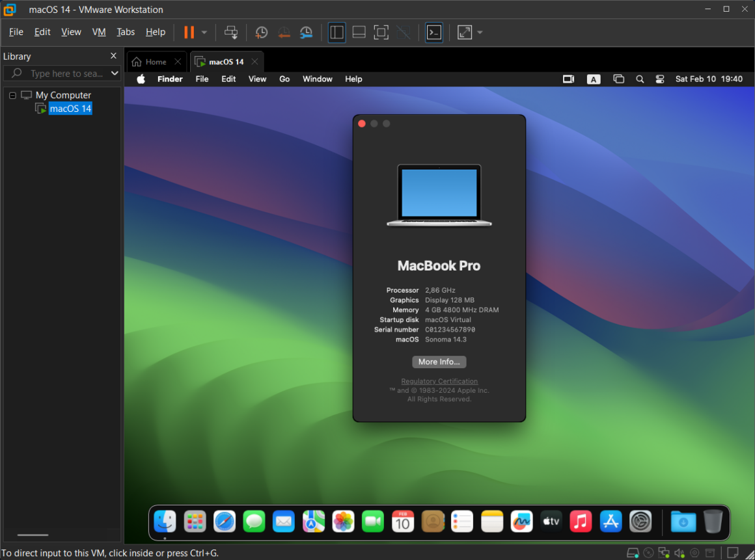Close the Home tab
Viewport: 755px width, 560px height.
click(178, 62)
